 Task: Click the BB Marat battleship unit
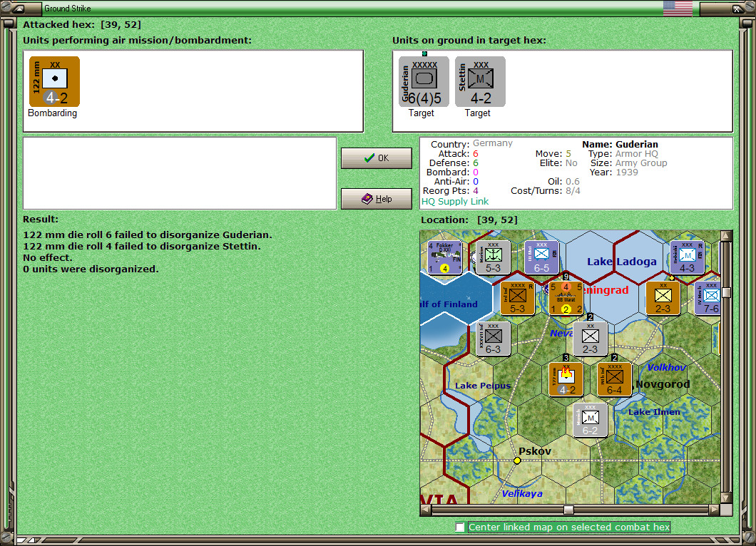[x=566, y=298]
